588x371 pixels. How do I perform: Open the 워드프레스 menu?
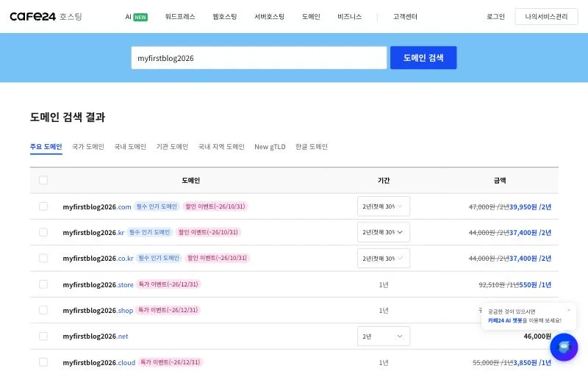[180, 16]
